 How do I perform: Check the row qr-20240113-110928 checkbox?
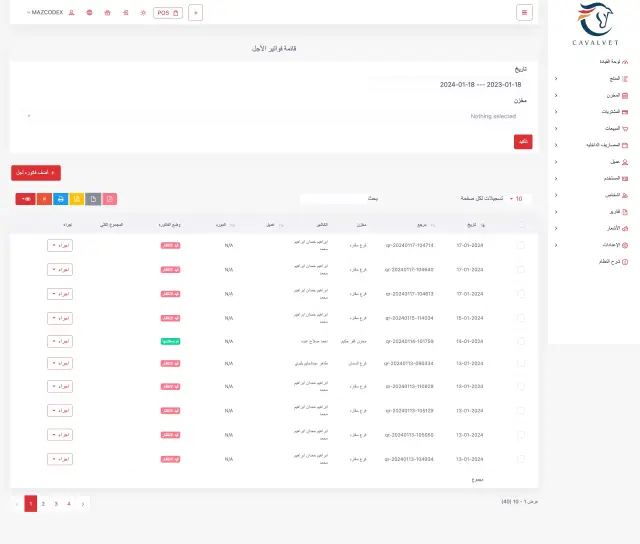pos(521,386)
